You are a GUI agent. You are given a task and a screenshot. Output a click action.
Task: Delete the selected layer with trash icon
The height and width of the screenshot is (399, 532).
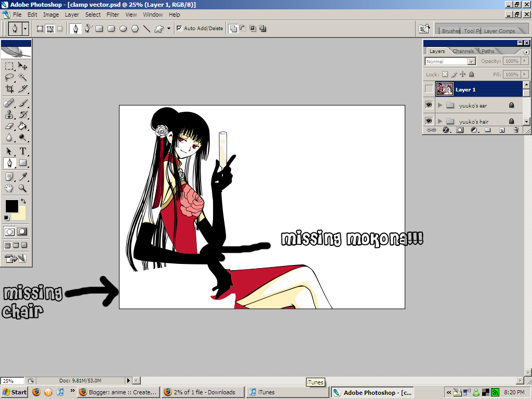click(516, 130)
